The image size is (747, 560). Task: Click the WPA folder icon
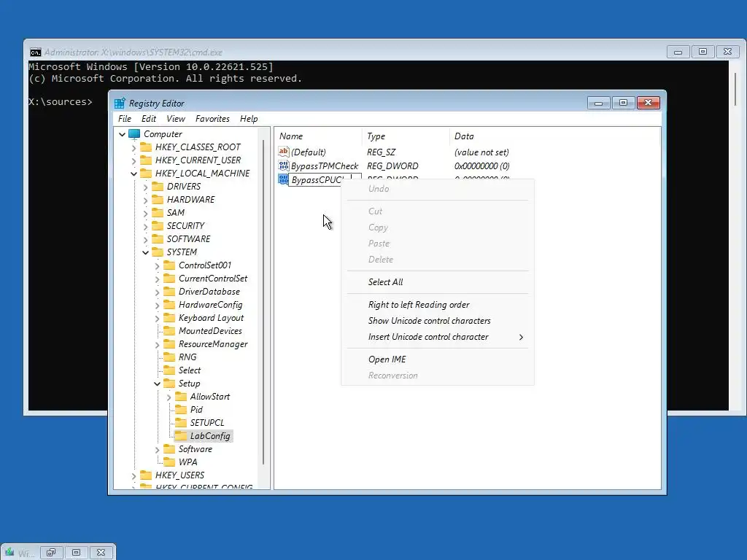pyautogui.click(x=169, y=462)
